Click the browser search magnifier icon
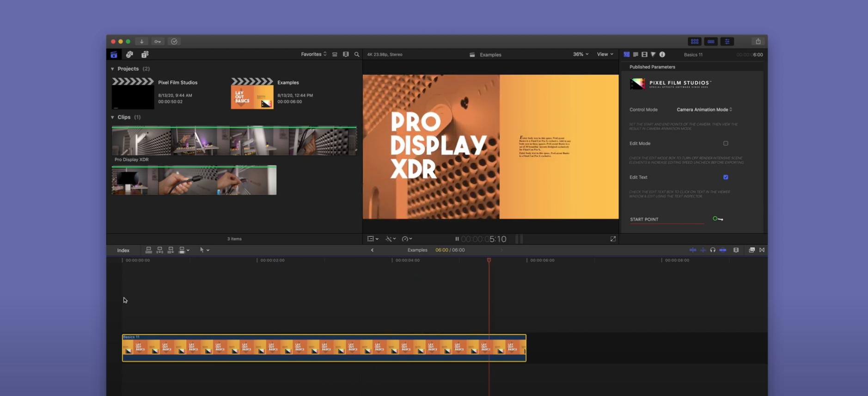Screen dimensions: 868x396 coord(357,55)
